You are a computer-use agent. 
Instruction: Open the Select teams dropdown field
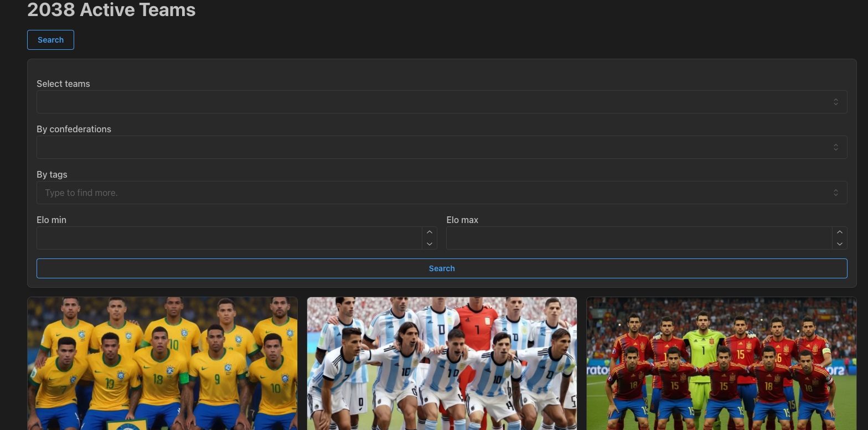pos(432,102)
